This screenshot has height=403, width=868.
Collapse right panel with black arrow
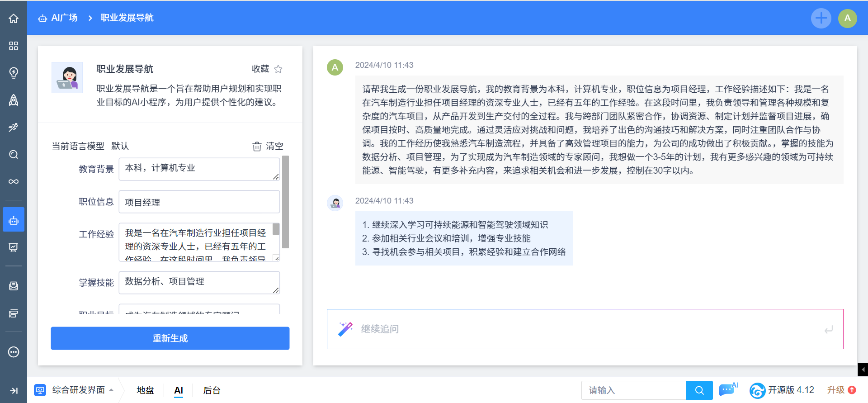[x=863, y=370]
